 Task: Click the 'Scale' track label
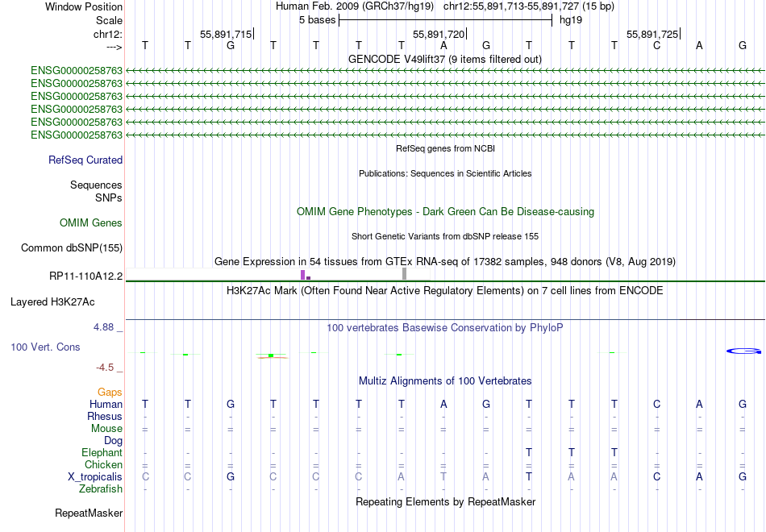coord(109,20)
